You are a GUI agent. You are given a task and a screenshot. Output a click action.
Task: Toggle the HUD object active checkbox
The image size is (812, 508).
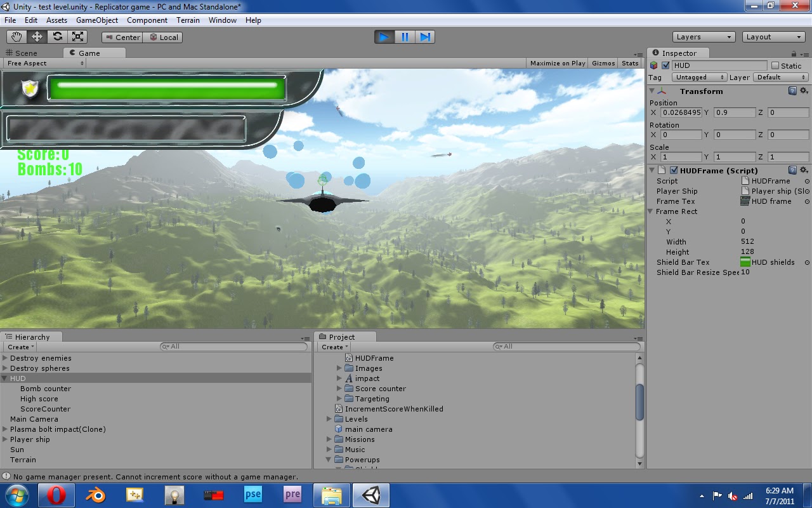point(665,65)
